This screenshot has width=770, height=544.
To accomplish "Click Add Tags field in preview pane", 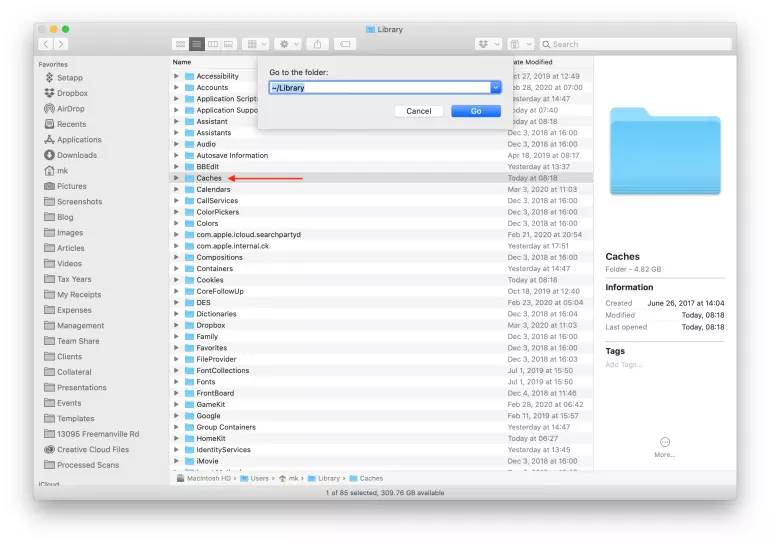I will [624, 364].
